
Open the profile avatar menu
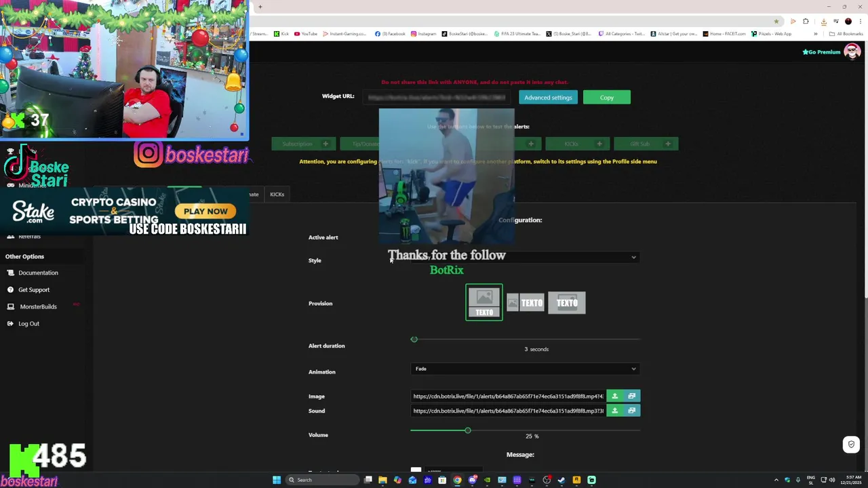(852, 52)
